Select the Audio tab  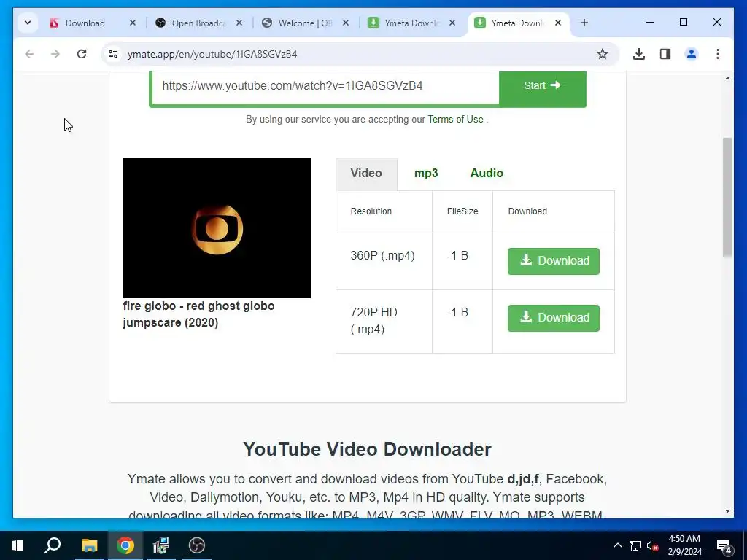[487, 174]
